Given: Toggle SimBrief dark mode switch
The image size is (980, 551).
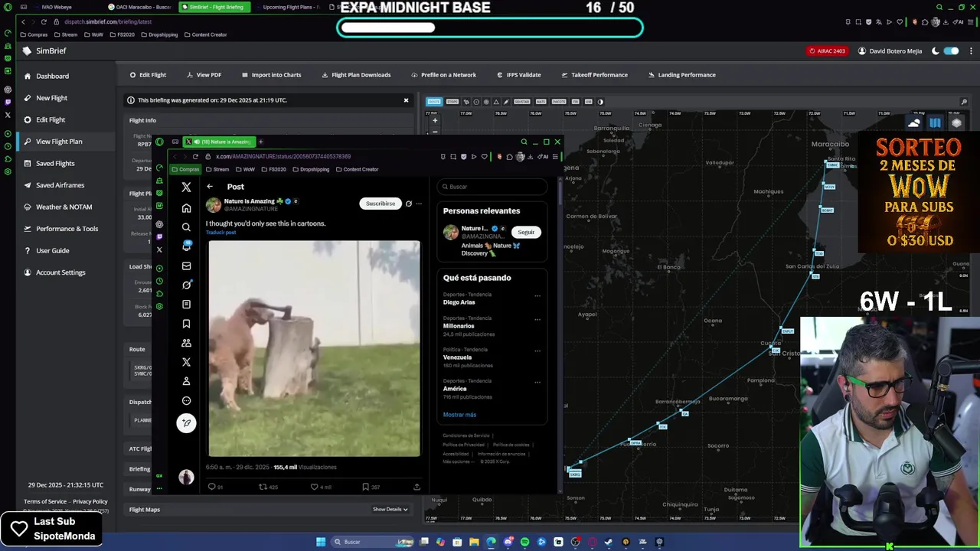Looking at the screenshot, I should [951, 51].
